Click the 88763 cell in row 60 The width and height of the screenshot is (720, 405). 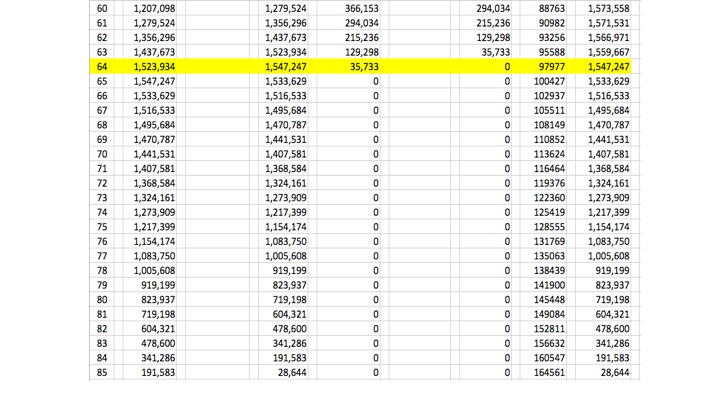[544, 8]
